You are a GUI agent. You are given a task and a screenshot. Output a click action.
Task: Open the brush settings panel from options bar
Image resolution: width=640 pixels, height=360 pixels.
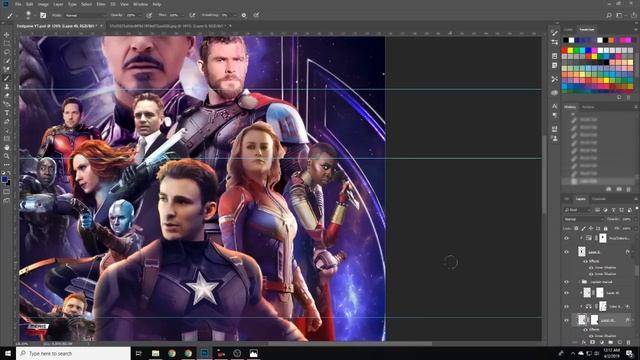pos(43,15)
